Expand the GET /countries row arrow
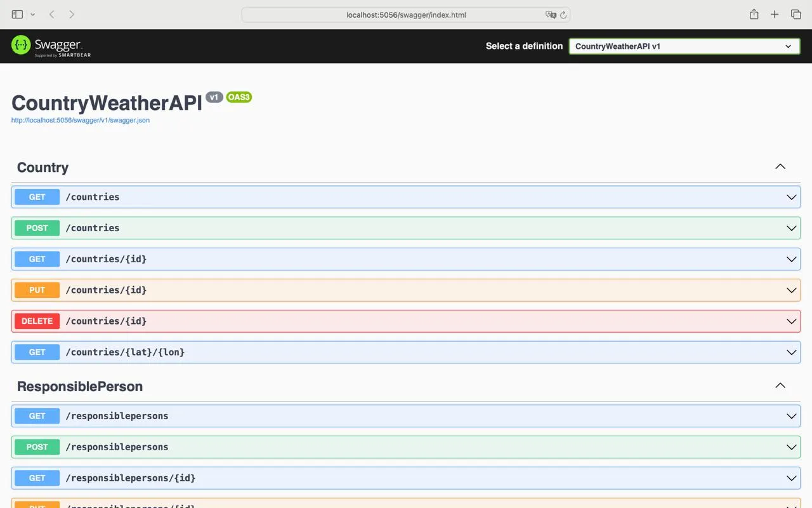Viewport: 812px width, 508px height. point(792,197)
